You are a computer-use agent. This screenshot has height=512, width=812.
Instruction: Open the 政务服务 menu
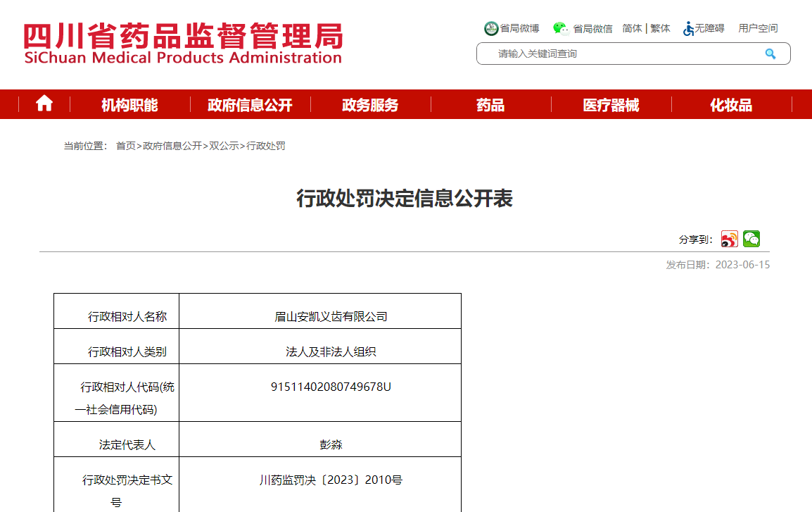pos(370,105)
